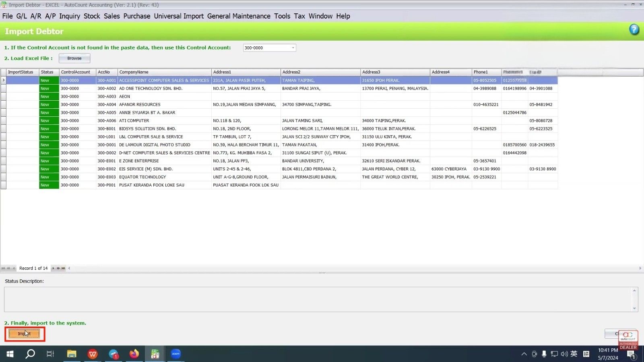Sort by CompanyName column header
This screenshot has height=362, width=644.
tap(164, 72)
